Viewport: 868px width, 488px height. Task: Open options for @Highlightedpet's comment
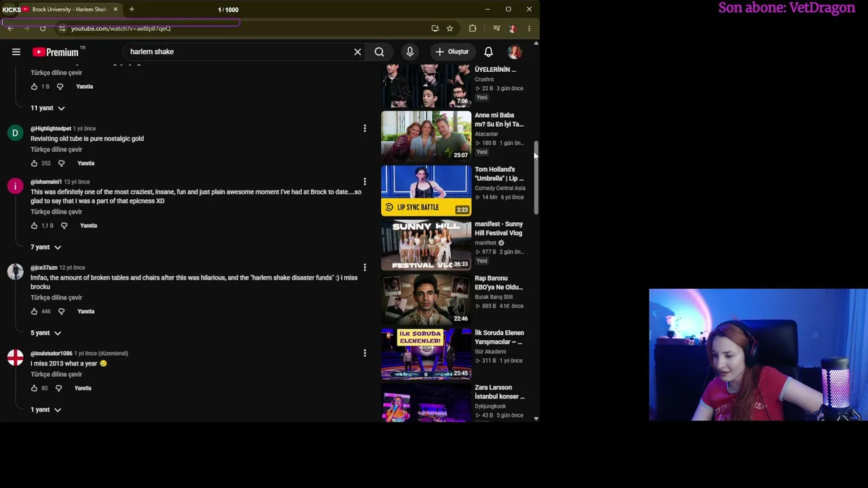tap(365, 129)
